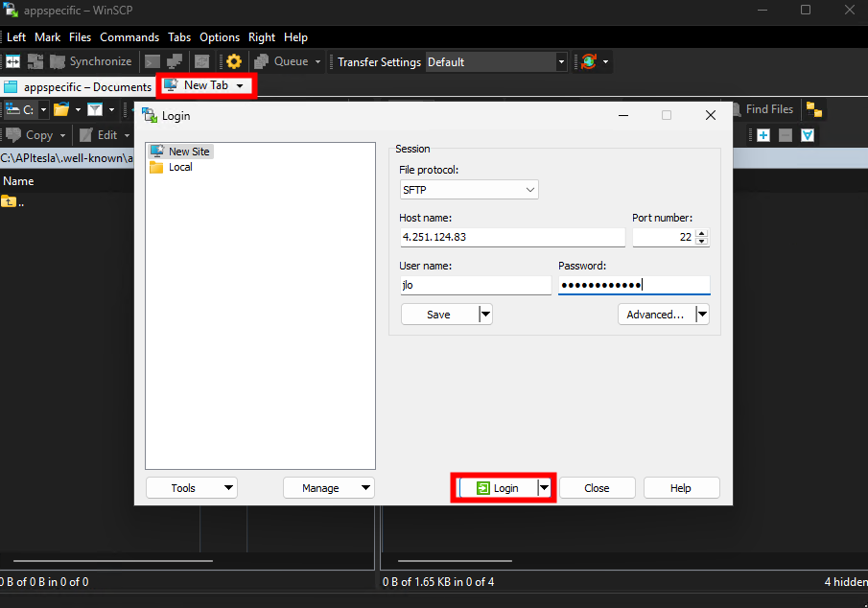The image size is (868, 608).
Task: Click the Copy button in left panel
Action: (32, 135)
